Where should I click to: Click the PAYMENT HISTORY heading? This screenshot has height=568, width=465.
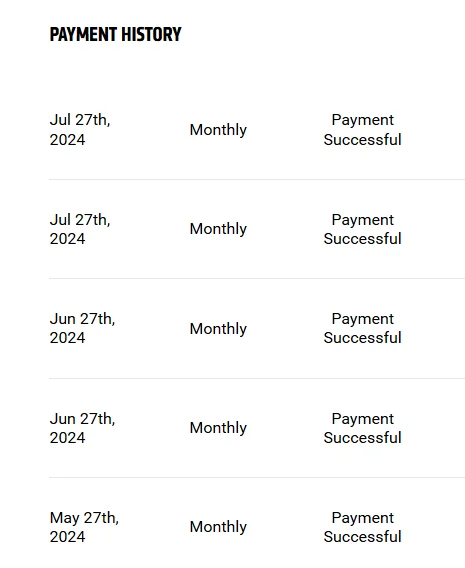[115, 35]
